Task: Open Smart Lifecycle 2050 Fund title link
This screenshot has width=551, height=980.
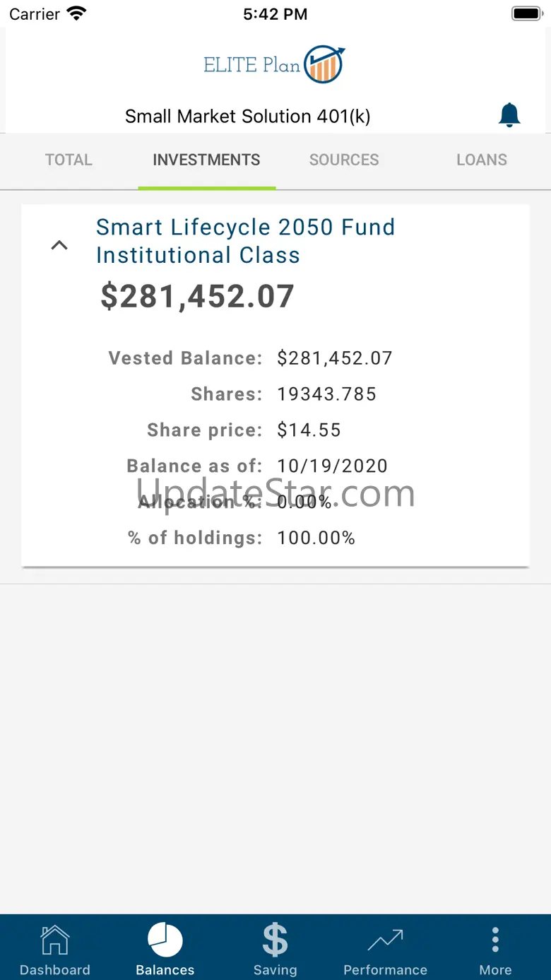Action: pyautogui.click(x=246, y=241)
